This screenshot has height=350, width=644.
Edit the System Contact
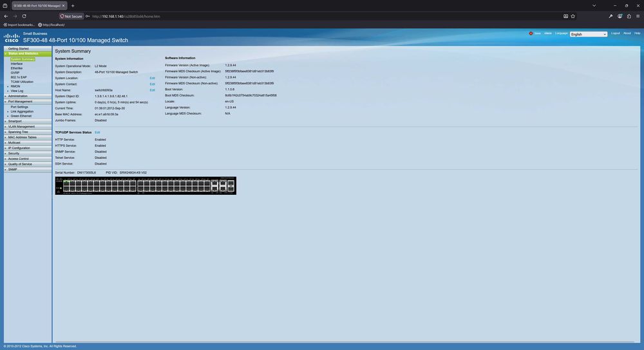[153, 84]
